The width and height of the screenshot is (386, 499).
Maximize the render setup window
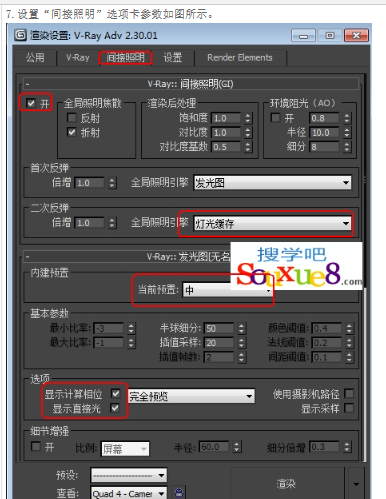pyautogui.click(x=330, y=35)
